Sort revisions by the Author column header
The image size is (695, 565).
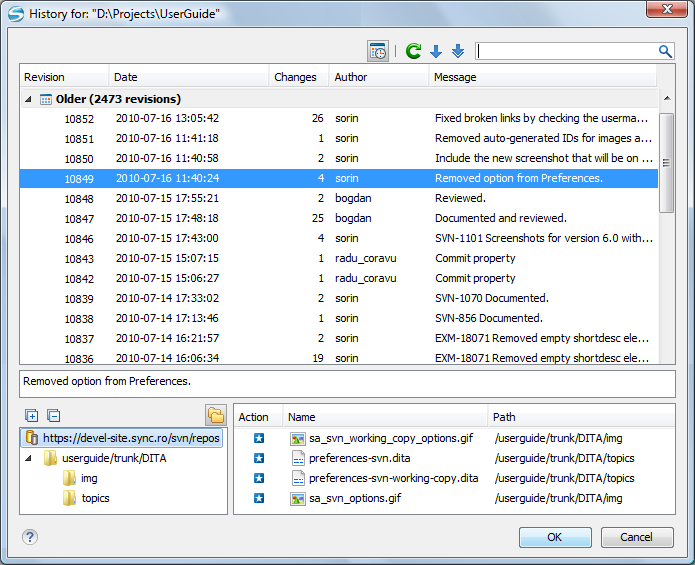[x=378, y=77]
